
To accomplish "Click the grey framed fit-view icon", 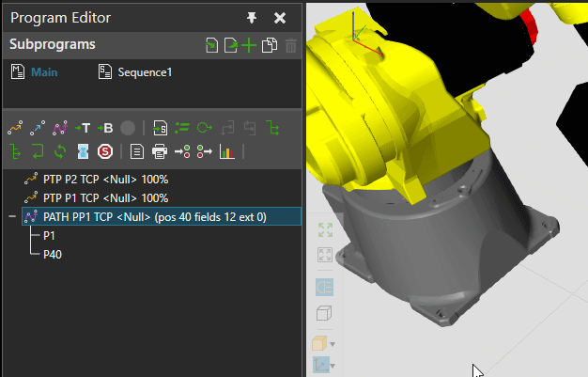I will point(325,255).
